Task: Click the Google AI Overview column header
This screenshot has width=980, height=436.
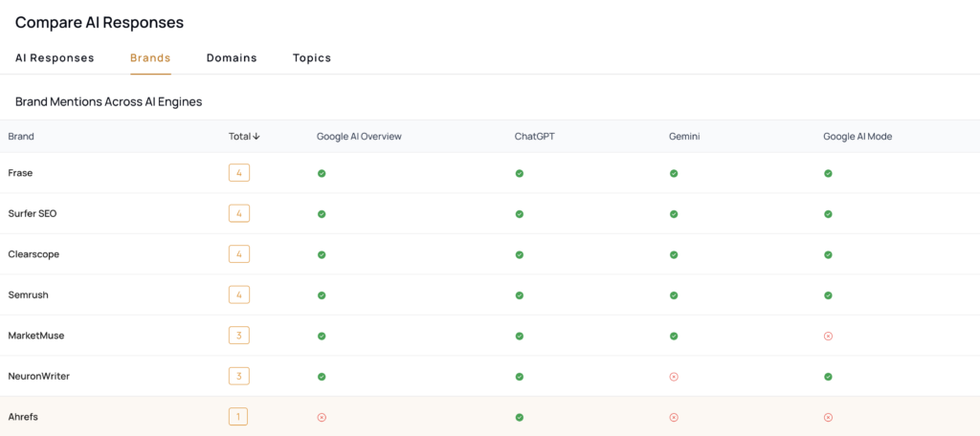Action: point(360,136)
